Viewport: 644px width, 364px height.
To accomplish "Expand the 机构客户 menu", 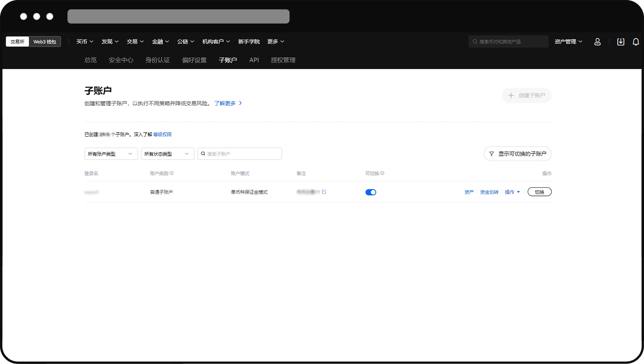I will (x=216, y=42).
